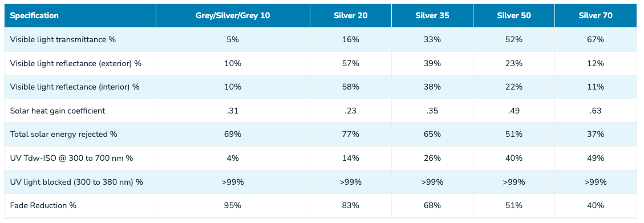Click the 57% exterior reflectance cell
This screenshot has width=644, height=223.
point(350,64)
